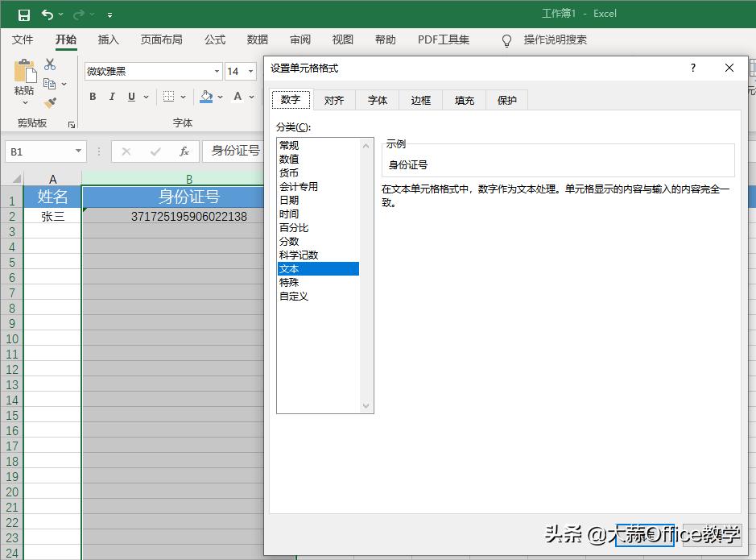
Task: Click the Font Color A swatch
Action: (x=238, y=96)
